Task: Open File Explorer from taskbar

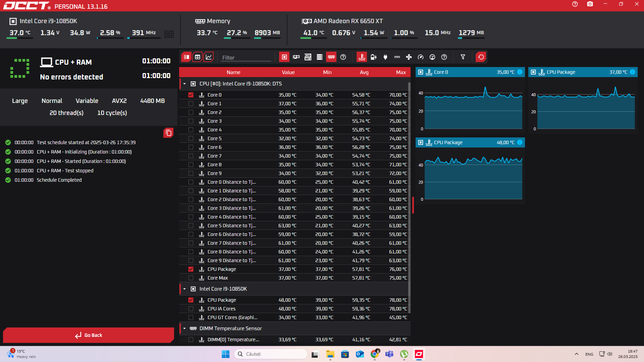Action: [x=330, y=354]
